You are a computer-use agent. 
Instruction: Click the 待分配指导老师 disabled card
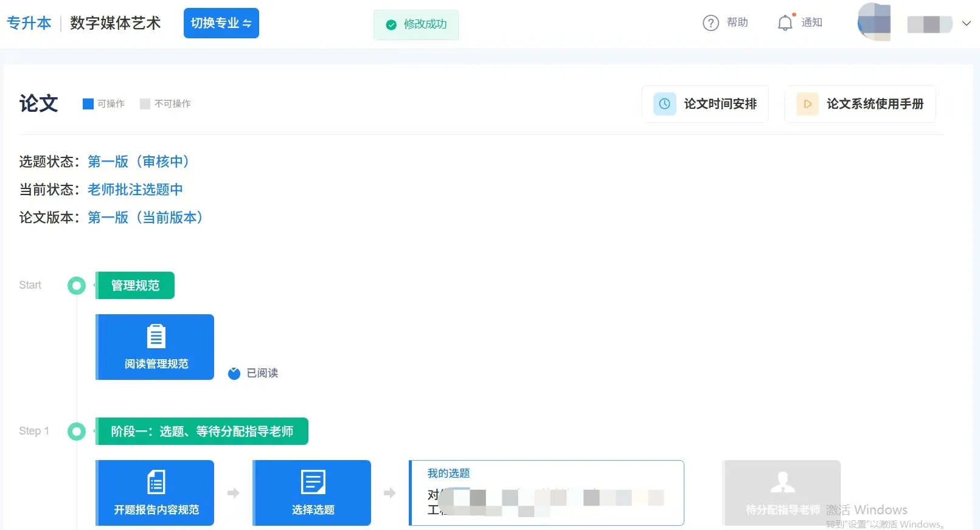[781, 493]
